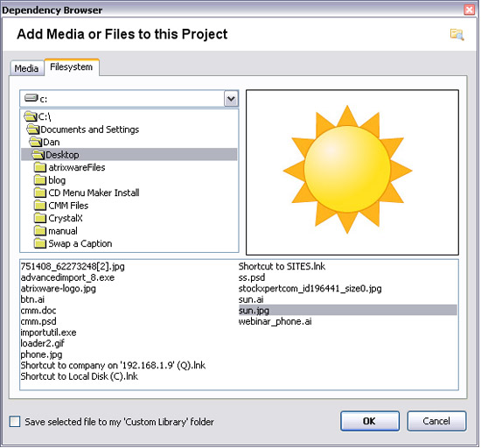Open the drive selection dropdown arrow
The height and width of the screenshot is (448, 481).
click(x=231, y=99)
